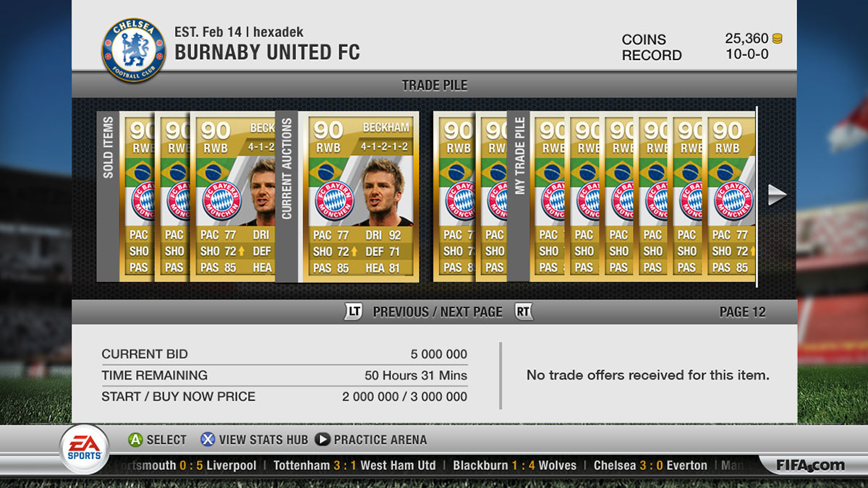The width and height of the screenshot is (868, 488).
Task: Select the last card in My Trade Pile
Action: [x=731, y=196]
